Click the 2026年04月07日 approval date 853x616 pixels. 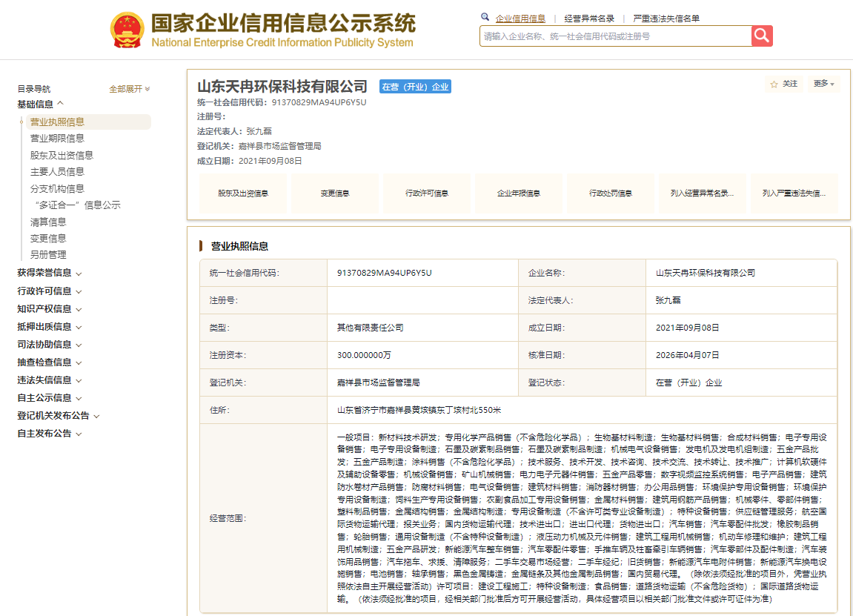coord(687,355)
